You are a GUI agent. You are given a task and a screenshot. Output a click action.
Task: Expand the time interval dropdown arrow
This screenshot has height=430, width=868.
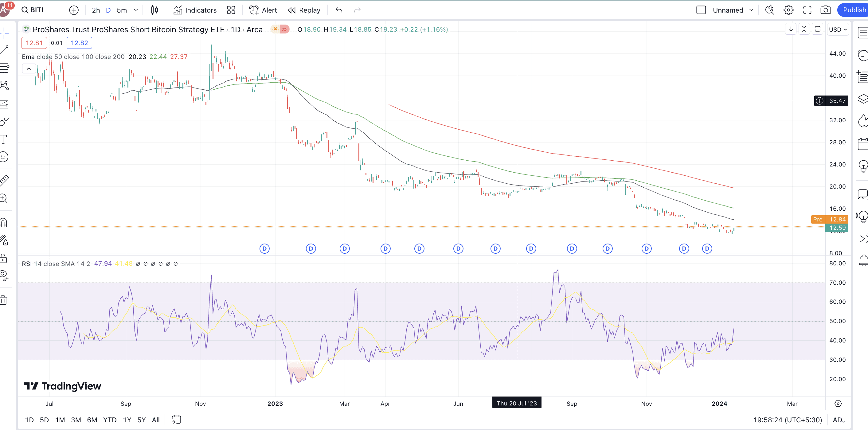pyautogui.click(x=136, y=10)
